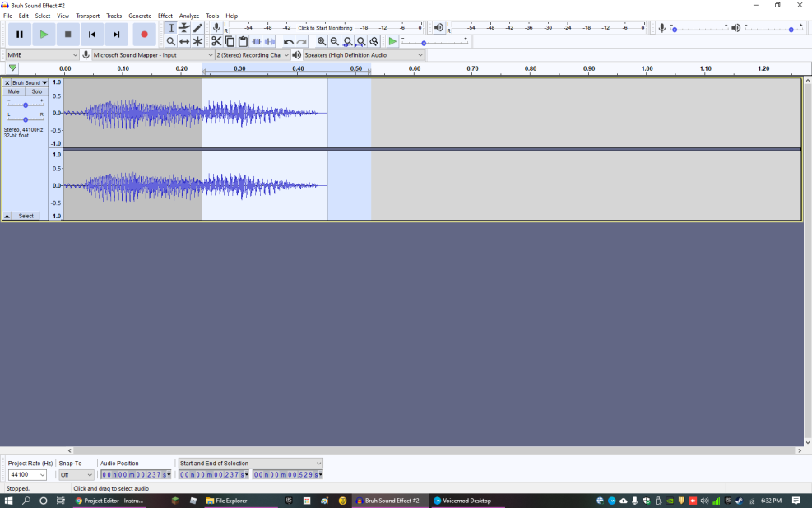Select the Multi-Tool asterisk icon

pyautogui.click(x=197, y=41)
